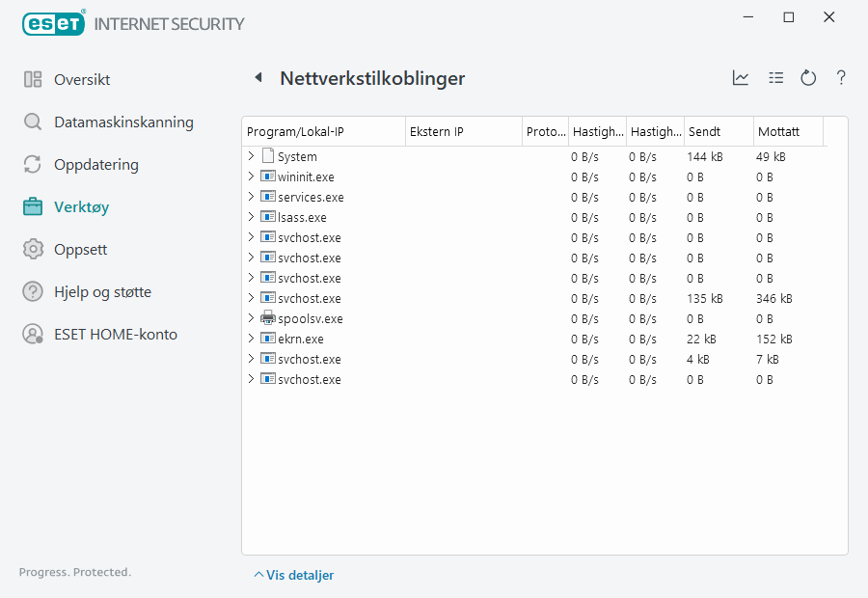This screenshot has height=598, width=868.
Task: Expand the System process row
Action: point(251,156)
